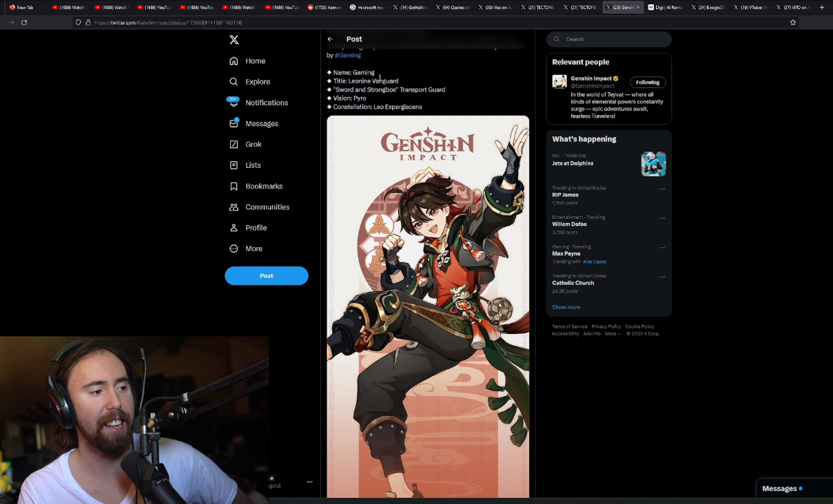Bookmark this page with star icon
Viewport: 833px width, 504px height.
tap(793, 22)
